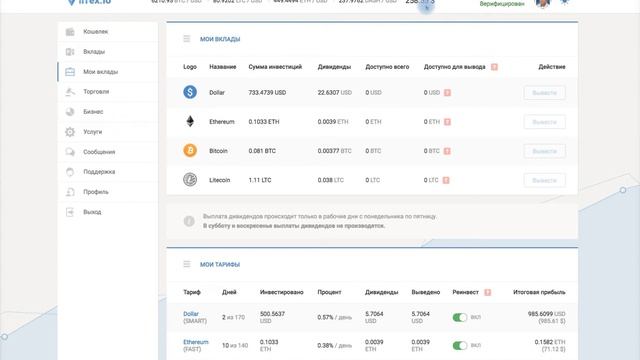Click the 0.00377 BTC dividends value

[335, 151]
